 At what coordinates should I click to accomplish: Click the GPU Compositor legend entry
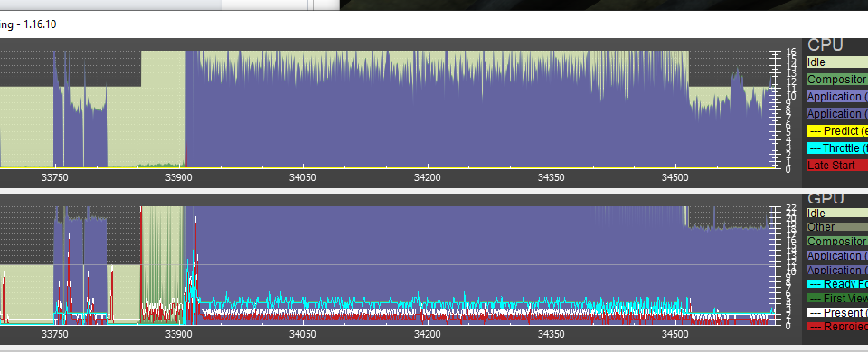click(x=837, y=241)
